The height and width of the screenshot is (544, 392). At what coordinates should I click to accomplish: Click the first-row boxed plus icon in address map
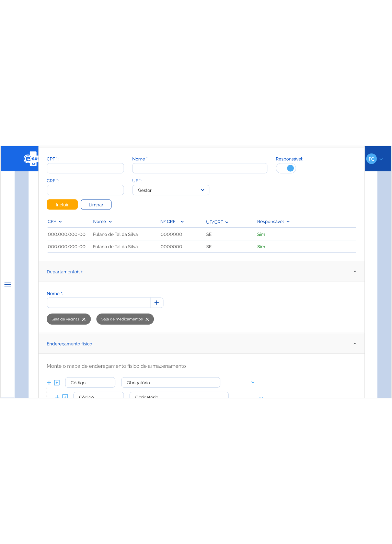(x=57, y=383)
